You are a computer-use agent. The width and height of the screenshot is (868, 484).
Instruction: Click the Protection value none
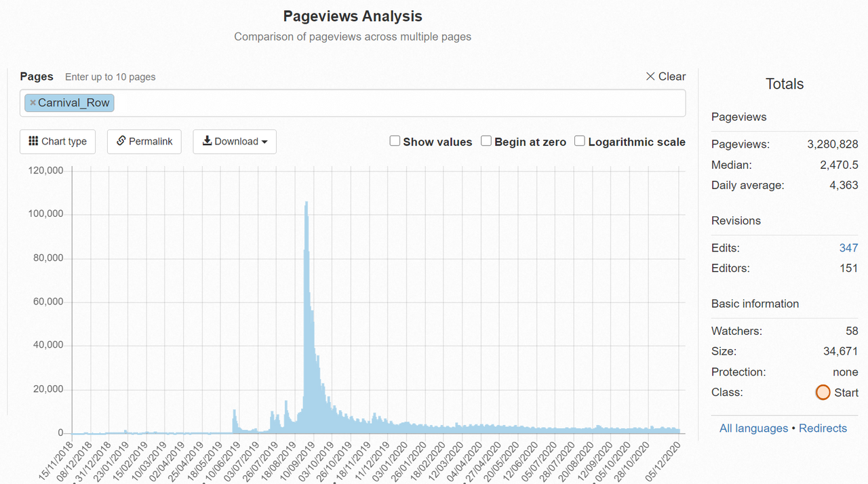tap(846, 372)
